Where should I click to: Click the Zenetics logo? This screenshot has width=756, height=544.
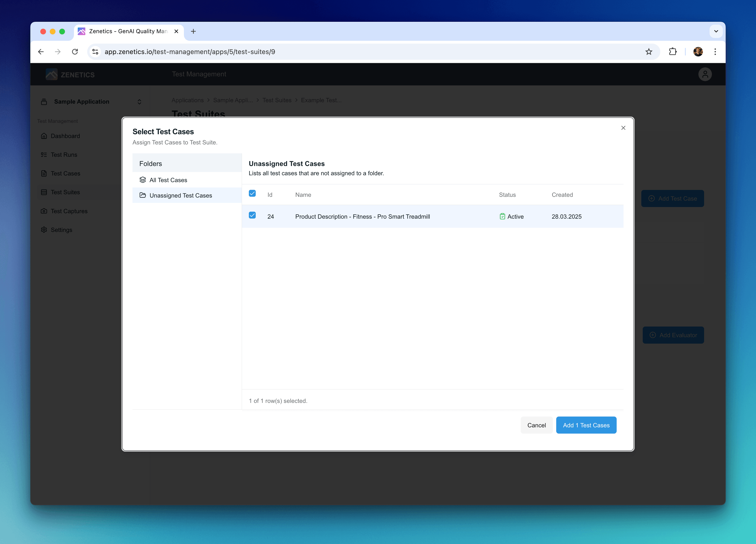coord(70,74)
